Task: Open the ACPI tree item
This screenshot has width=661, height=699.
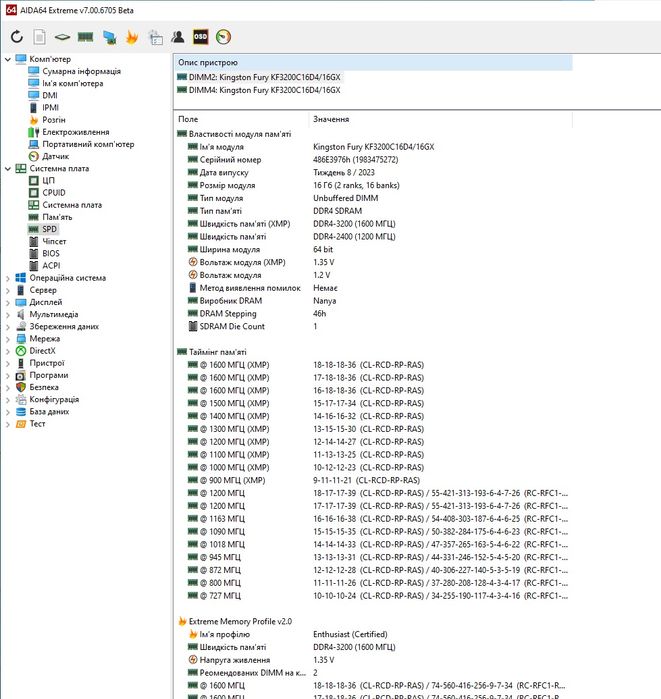Action: coord(51,266)
